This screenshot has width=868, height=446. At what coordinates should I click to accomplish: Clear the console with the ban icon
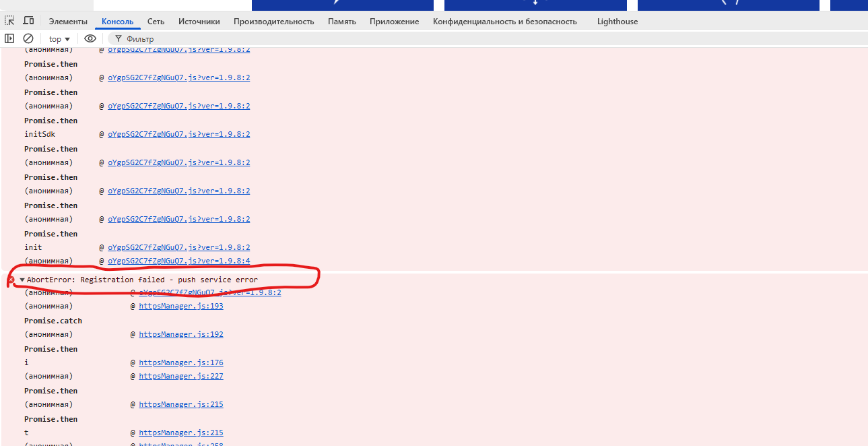[28, 39]
